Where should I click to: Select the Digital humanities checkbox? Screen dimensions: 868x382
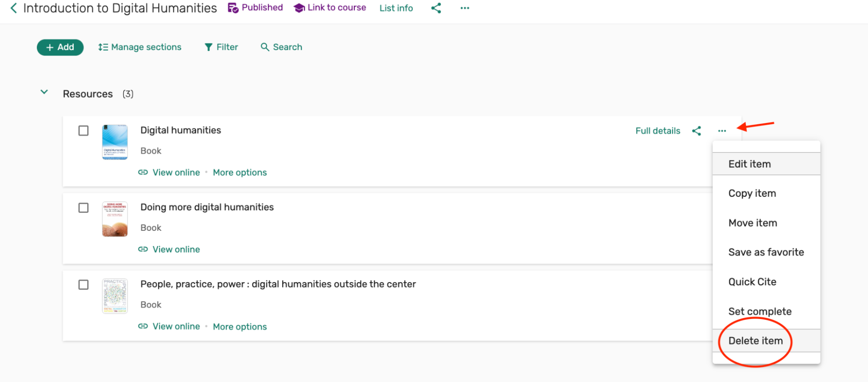click(83, 131)
